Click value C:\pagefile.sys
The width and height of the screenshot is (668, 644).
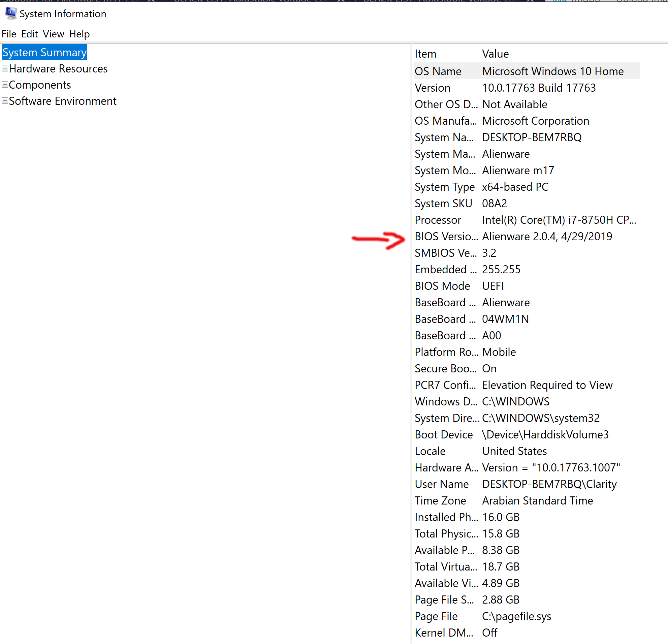coord(516,616)
